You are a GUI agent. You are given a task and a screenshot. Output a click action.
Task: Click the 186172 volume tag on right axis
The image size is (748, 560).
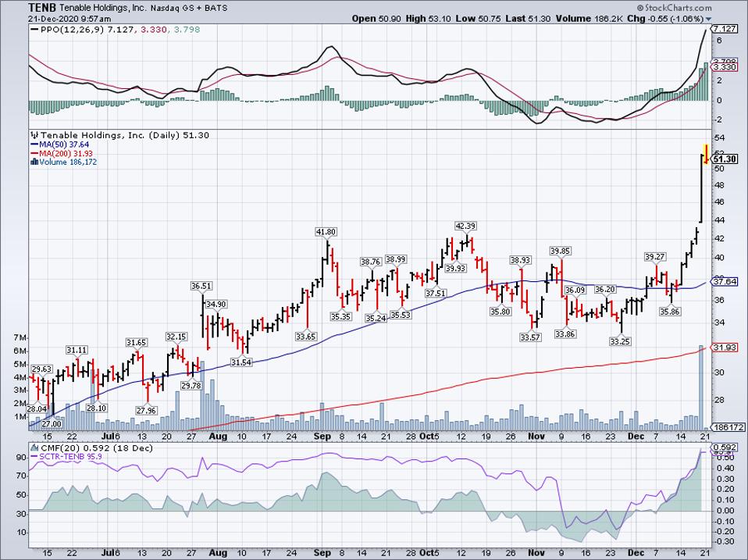pos(728,427)
